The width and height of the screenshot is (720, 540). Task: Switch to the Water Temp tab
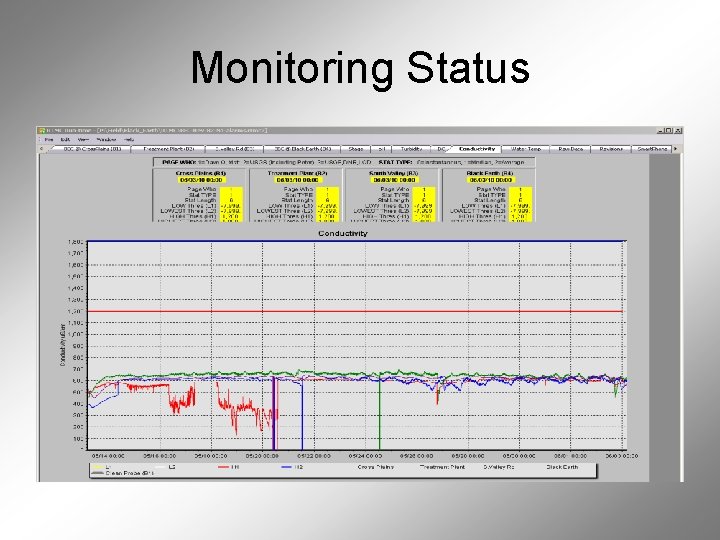pyautogui.click(x=525, y=149)
